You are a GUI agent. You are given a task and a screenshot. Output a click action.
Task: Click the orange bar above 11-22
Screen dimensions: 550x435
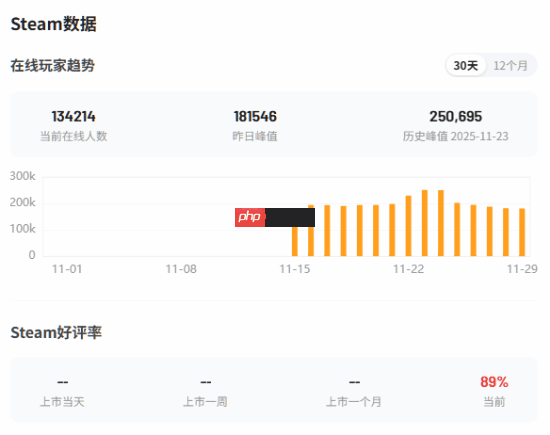pos(408,226)
